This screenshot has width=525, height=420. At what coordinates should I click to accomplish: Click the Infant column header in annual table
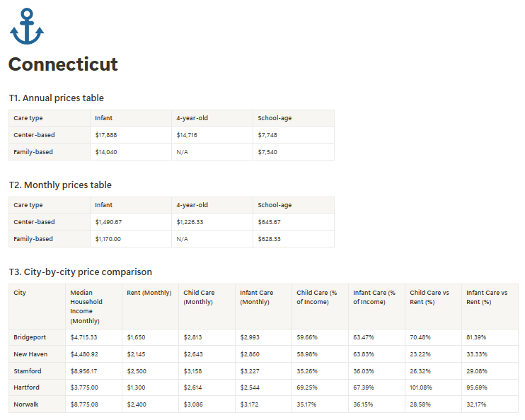[131, 118]
